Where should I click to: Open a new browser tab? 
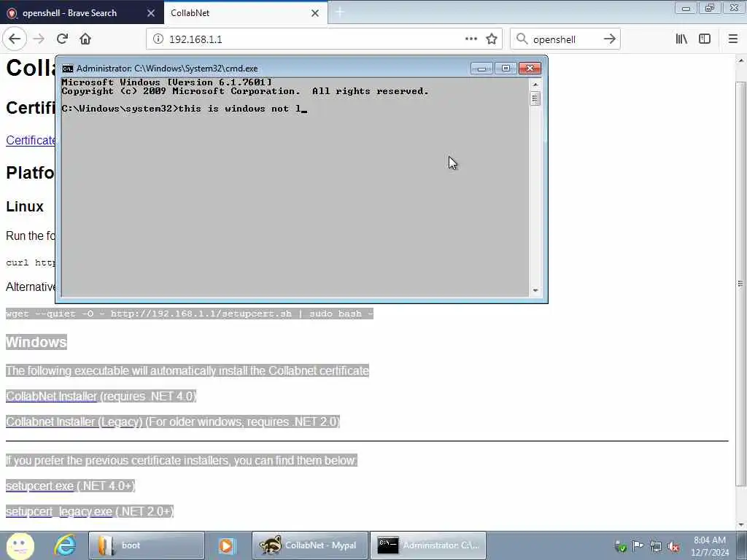[340, 13]
